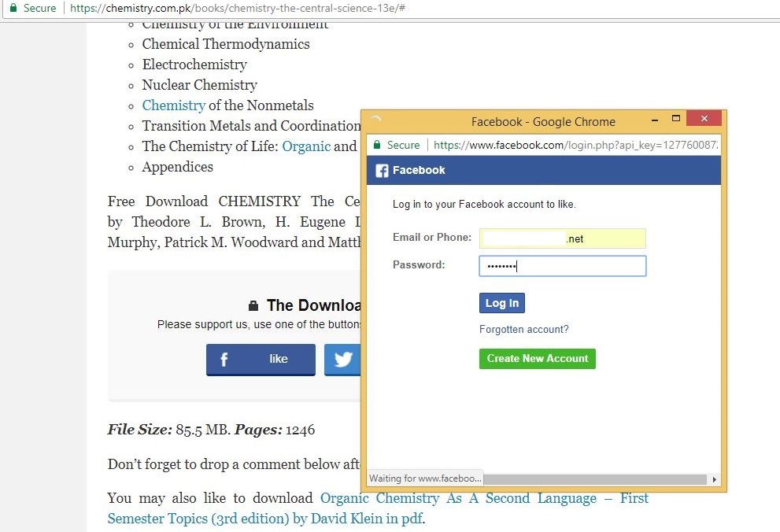Screen dimensions: 780x532
Task: Close the Facebook login popup
Action: (x=704, y=119)
